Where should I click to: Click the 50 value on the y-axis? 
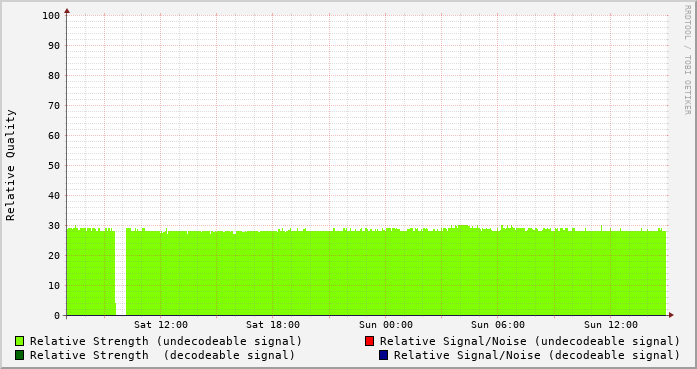[54, 165]
